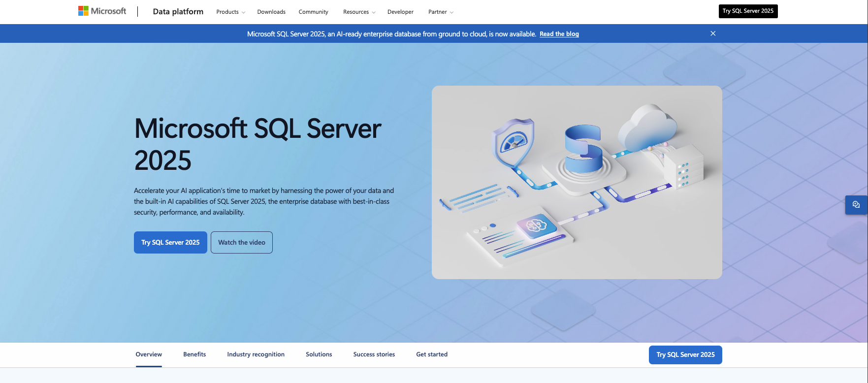Switch to the Benefits tab
The image size is (868, 383).
coord(194,354)
